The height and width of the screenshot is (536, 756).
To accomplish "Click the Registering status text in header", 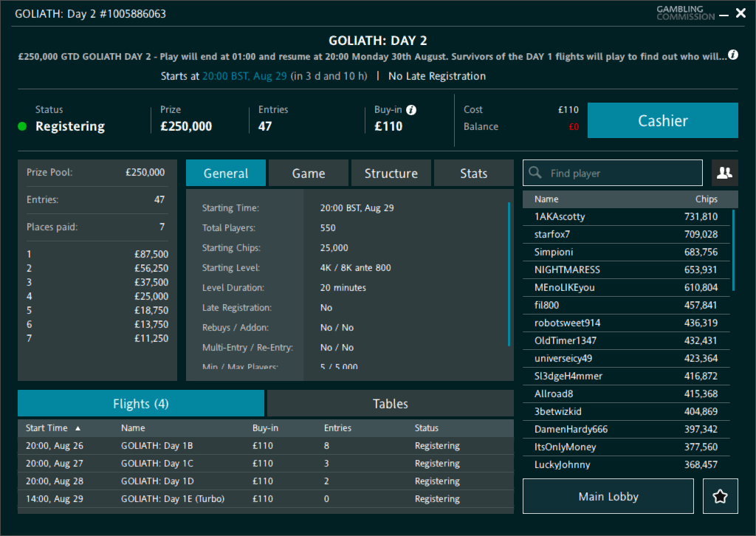I will point(70,126).
